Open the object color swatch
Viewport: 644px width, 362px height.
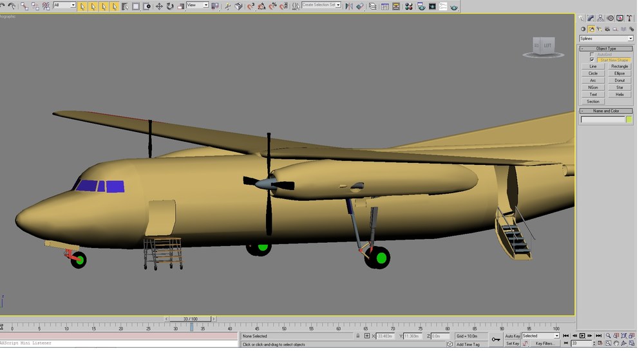tap(629, 120)
